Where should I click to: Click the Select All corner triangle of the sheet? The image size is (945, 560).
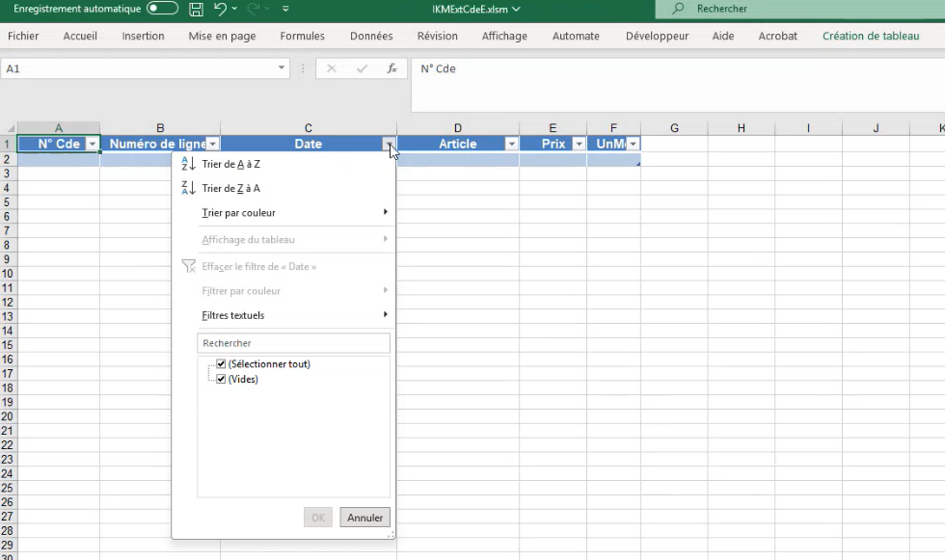click(9, 128)
